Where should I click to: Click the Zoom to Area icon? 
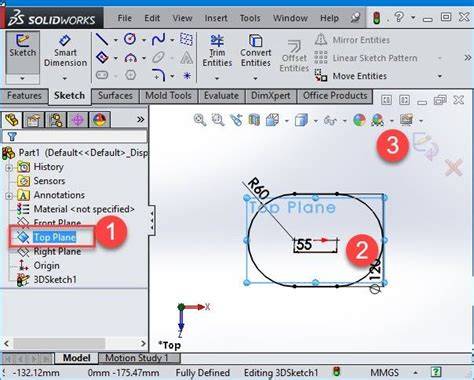pyautogui.click(x=218, y=120)
